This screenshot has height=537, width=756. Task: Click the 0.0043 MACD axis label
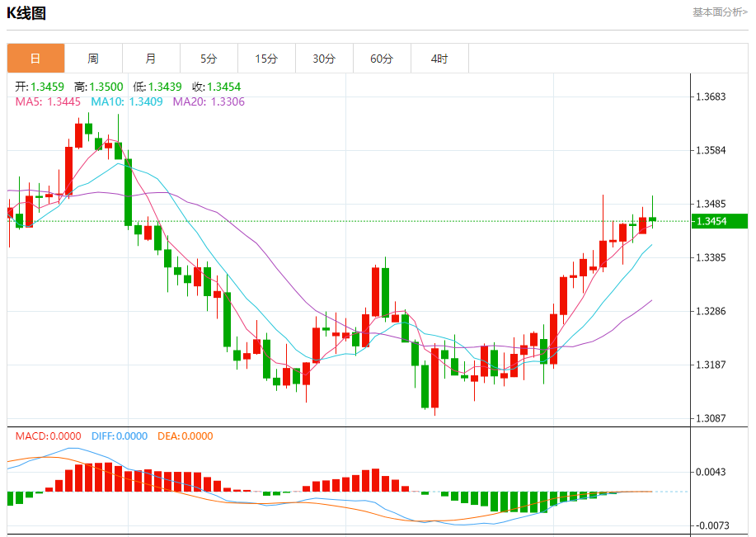coord(711,472)
